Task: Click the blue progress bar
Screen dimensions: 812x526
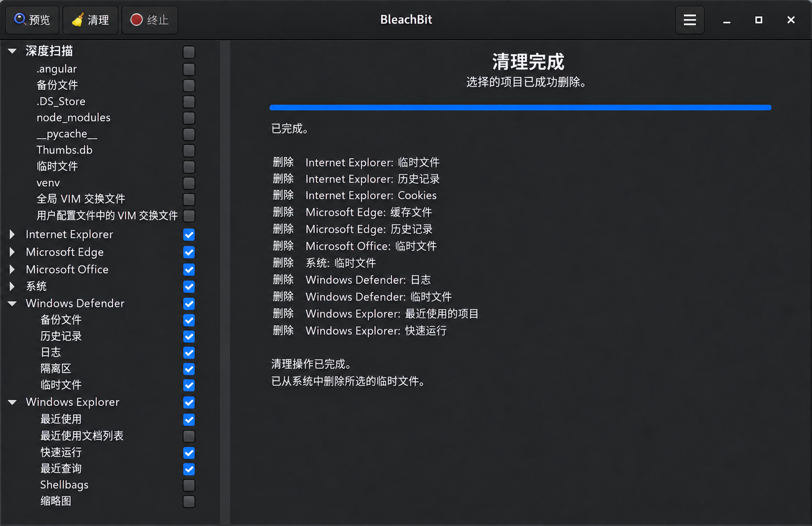Action: click(x=520, y=107)
